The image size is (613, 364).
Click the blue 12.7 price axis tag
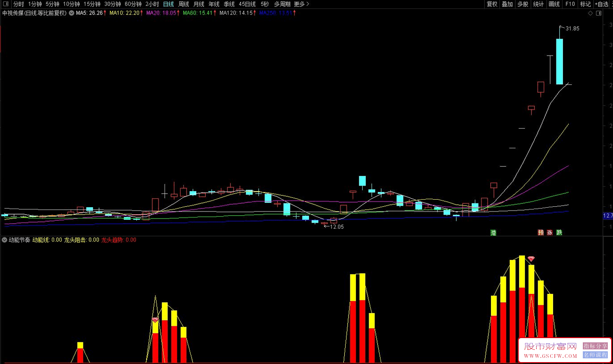[x=608, y=216]
